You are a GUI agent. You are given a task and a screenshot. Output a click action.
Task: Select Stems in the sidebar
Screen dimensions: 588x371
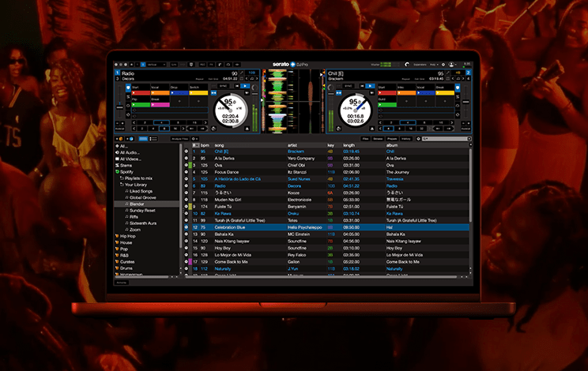126,166
